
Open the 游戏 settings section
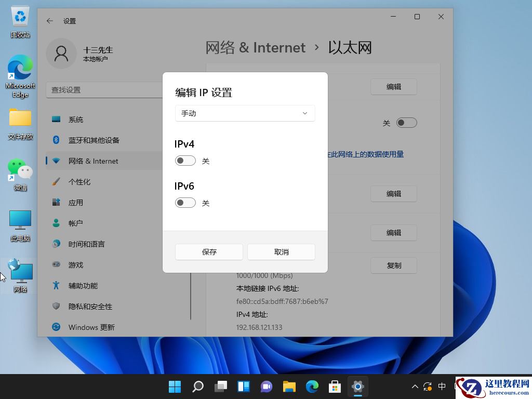point(75,264)
